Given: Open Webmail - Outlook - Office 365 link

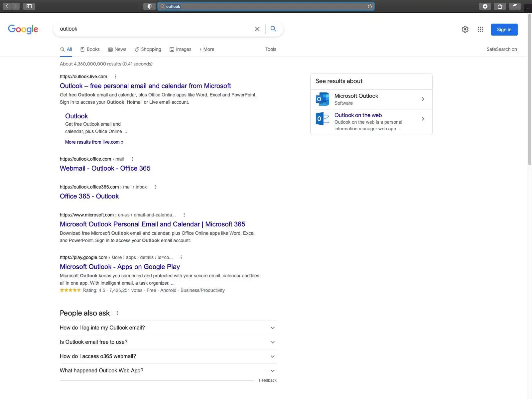Looking at the screenshot, I should tap(105, 168).
